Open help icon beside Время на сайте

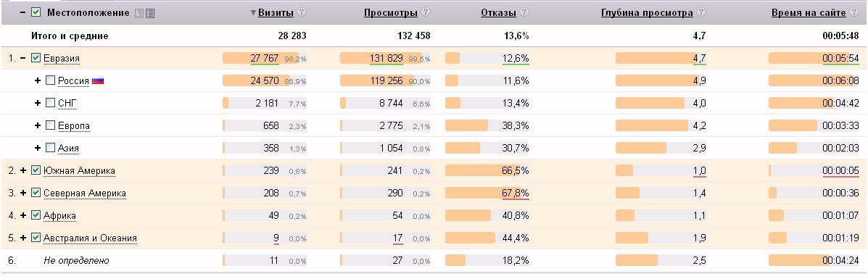pos(854,12)
